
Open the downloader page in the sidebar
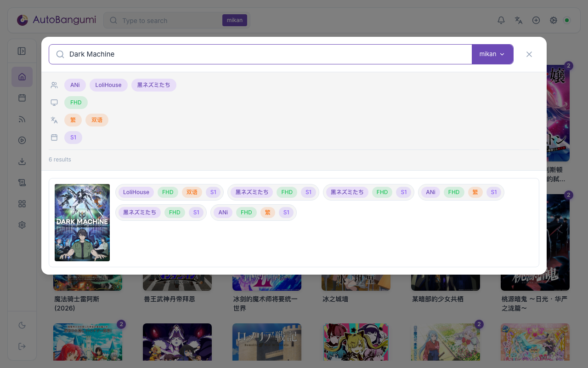(22, 161)
